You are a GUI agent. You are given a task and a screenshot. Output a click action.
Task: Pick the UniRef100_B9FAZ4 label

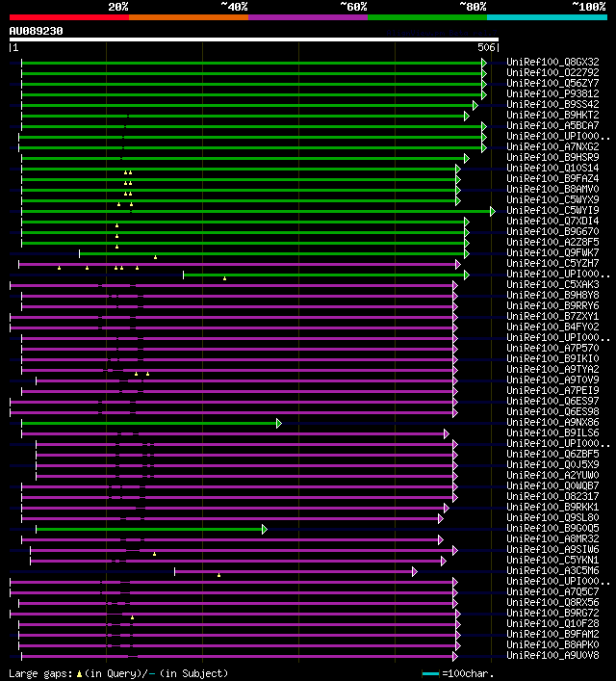pos(552,178)
